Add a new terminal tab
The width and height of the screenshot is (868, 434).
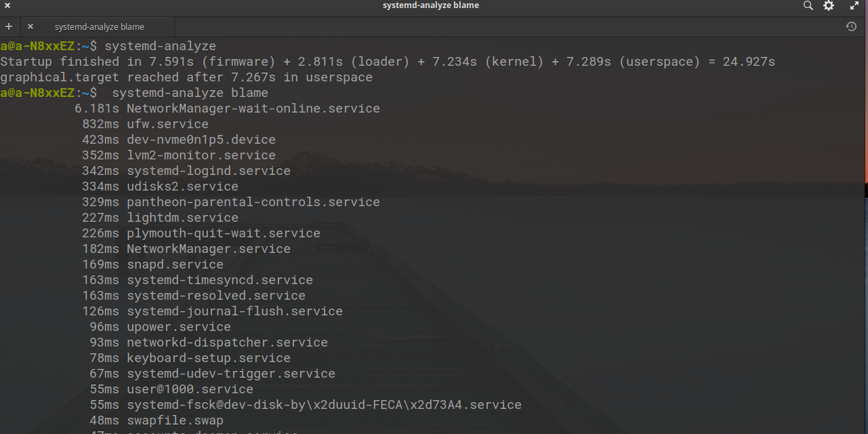(9, 27)
